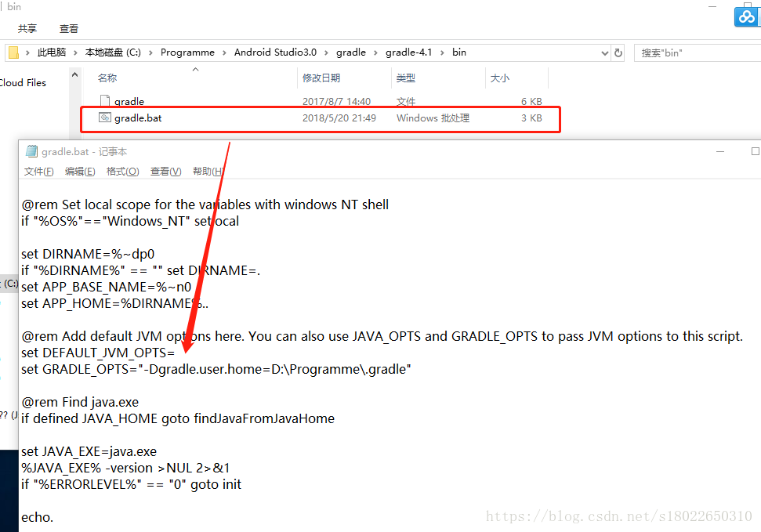
Task: Click the 'set DIRNAME=%~dp0' line
Action: tap(88, 255)
